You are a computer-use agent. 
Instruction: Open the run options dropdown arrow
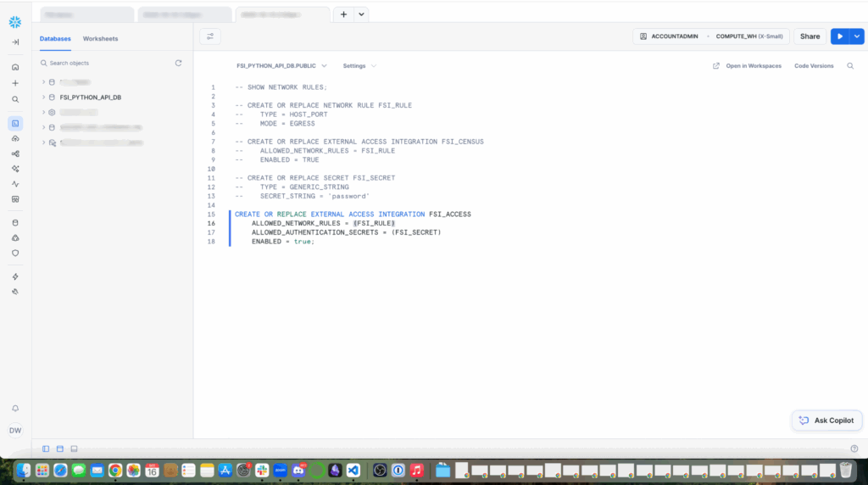(x=857, y=36)
